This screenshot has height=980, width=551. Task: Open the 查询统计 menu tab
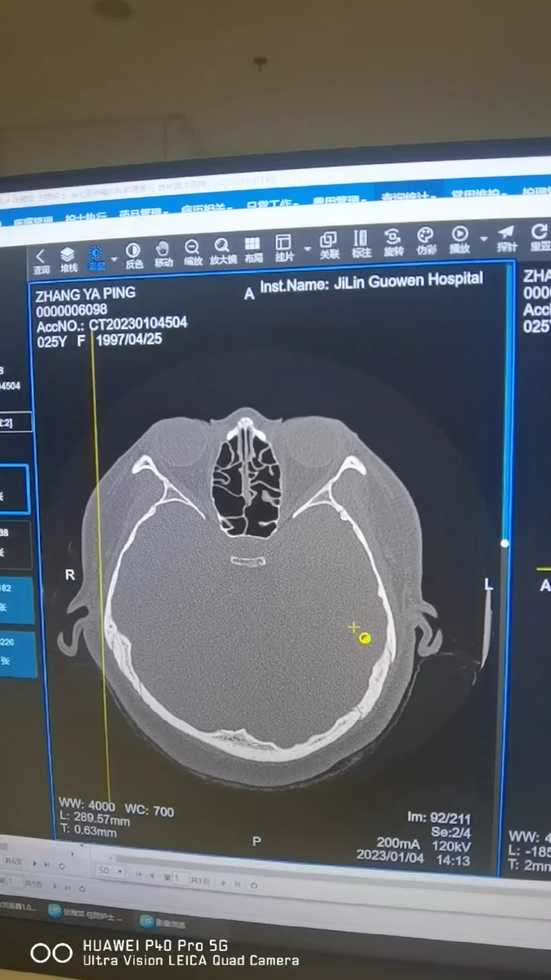click(x=408, y=196)
